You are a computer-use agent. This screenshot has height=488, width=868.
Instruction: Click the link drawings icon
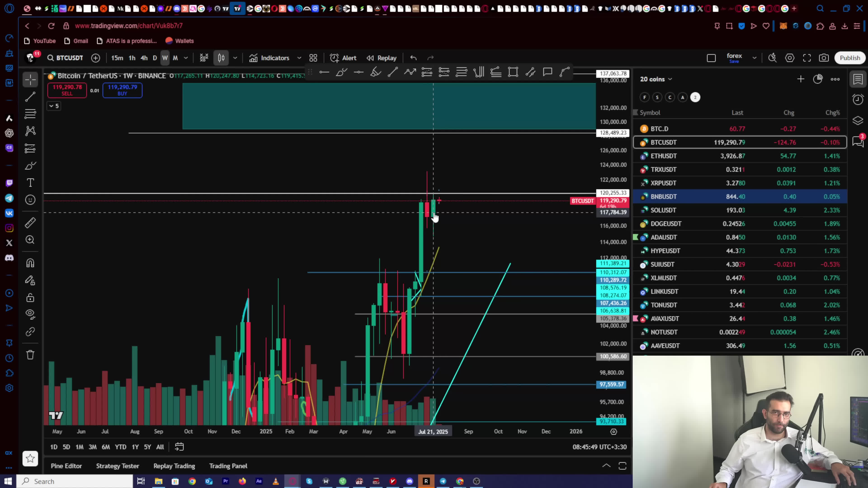pos(30,332)
